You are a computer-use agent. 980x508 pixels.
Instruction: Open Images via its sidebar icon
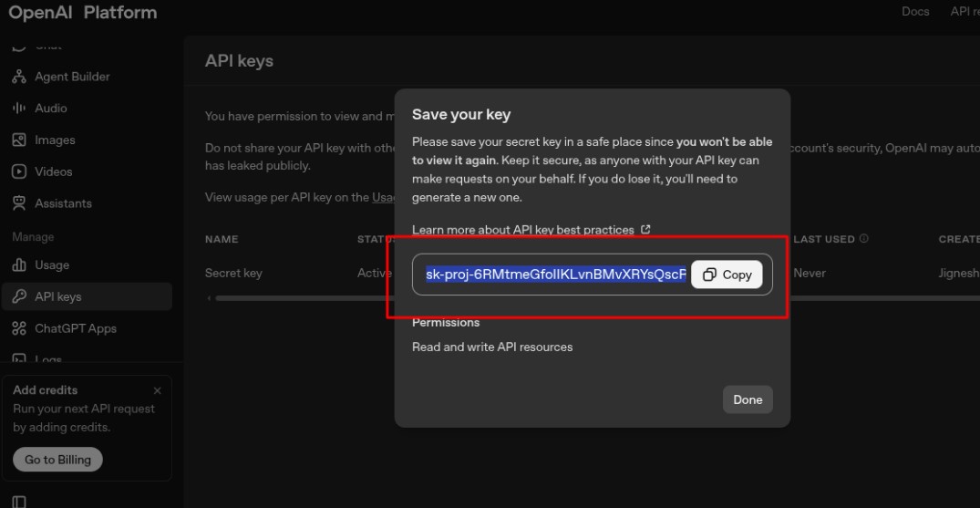18,140
